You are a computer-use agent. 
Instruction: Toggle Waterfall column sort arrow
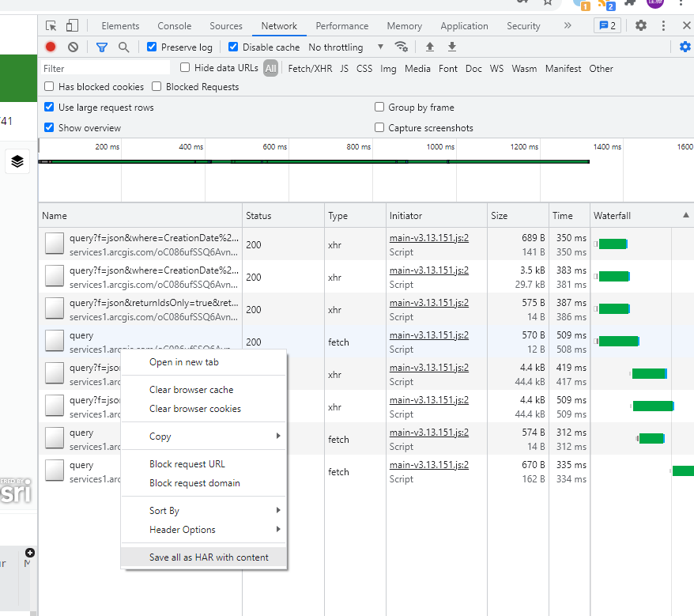click(x=685, y=215)
